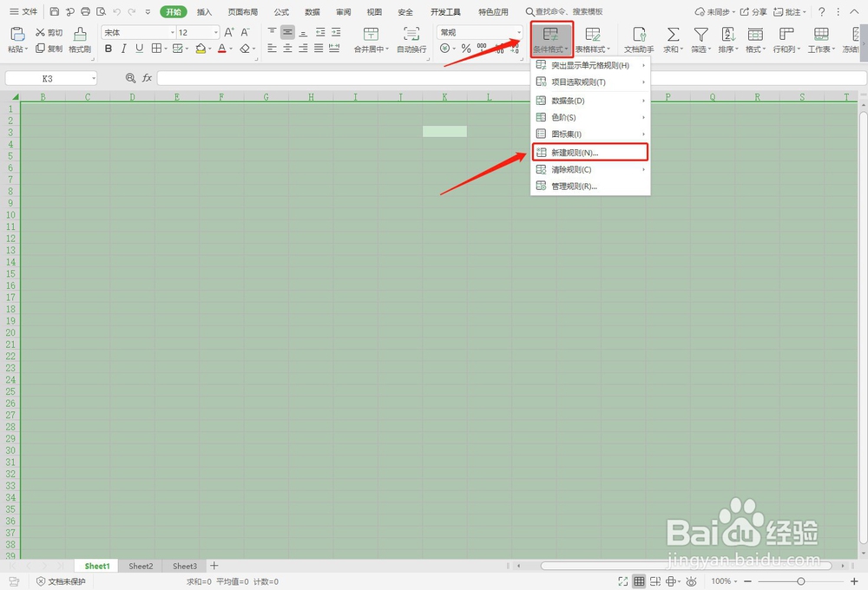Open the Name Box dropdown K3

(x=94, y=79)
